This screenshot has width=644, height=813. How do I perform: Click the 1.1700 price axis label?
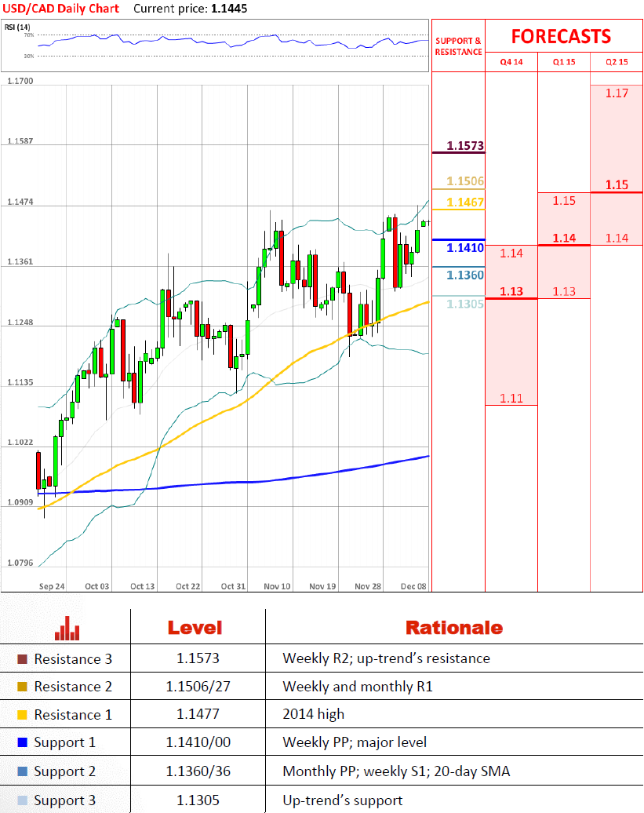[x=20, y=81]
